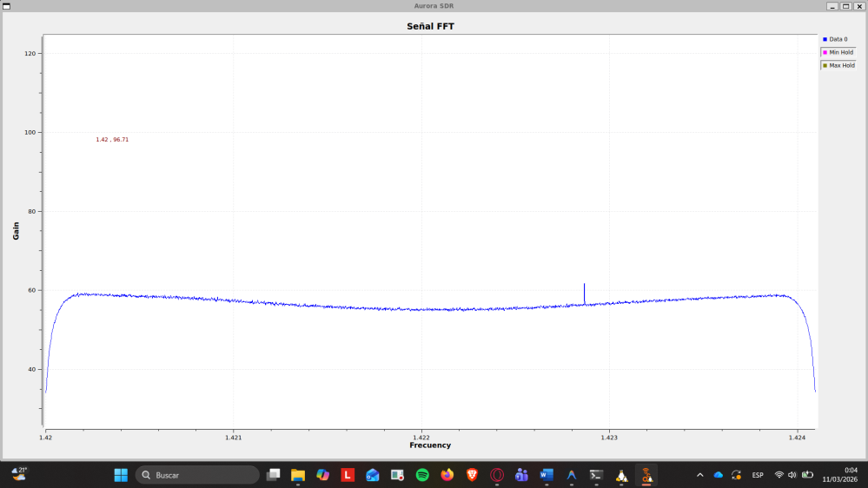This screenshot has height=488, width=868.
Task: Open the Linux penguin WSL icon
Action: coord(621,475)
